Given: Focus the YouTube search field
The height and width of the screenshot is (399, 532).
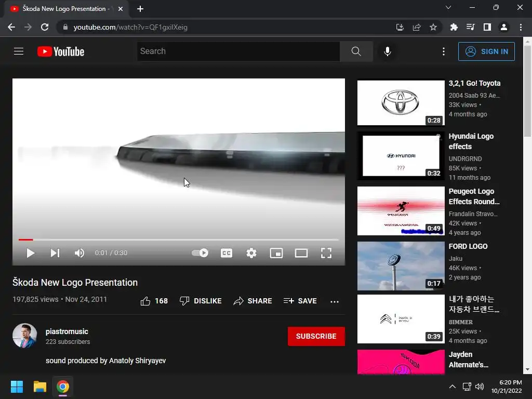Looking at the screenshot, I should pyautogui.click(x=238, y=51).
